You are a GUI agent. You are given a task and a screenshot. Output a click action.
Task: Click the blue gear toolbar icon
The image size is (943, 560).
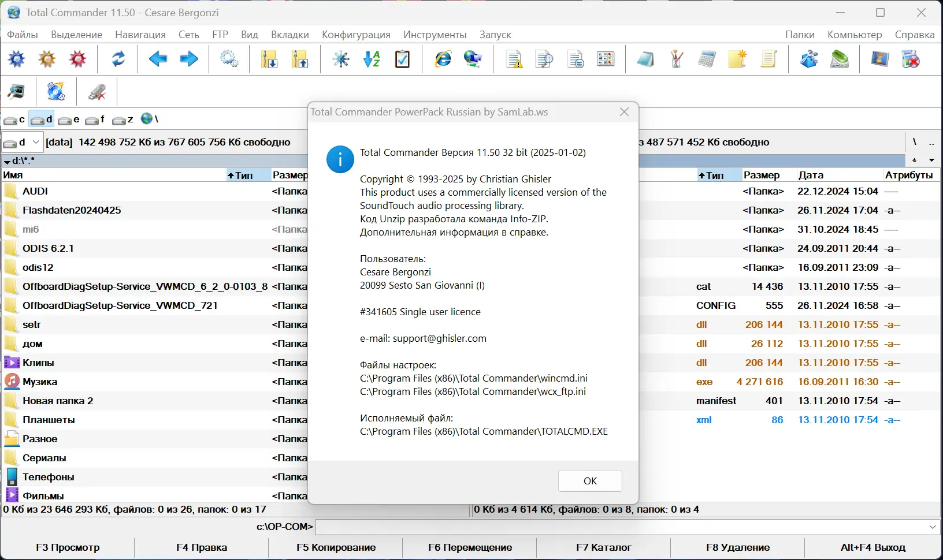(17, 59)
